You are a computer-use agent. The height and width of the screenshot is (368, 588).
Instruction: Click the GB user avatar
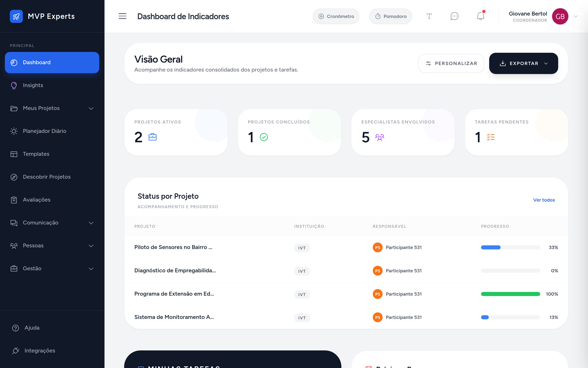[560, 16]
